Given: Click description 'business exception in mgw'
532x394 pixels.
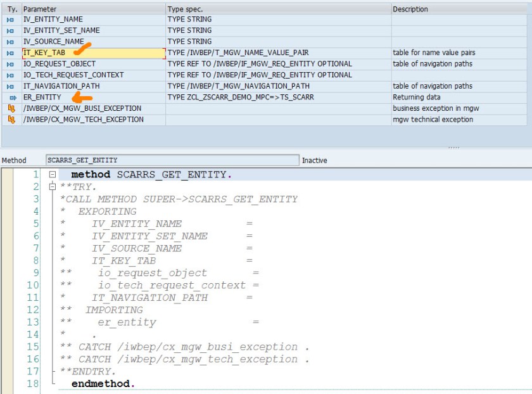Looking at the screenshot, I should [436, 108].
